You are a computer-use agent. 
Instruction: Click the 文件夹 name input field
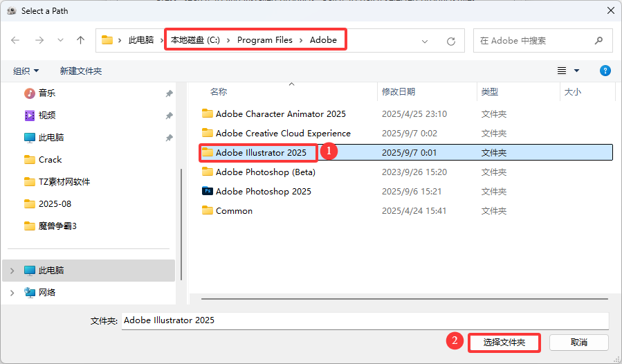click(365, 320)
